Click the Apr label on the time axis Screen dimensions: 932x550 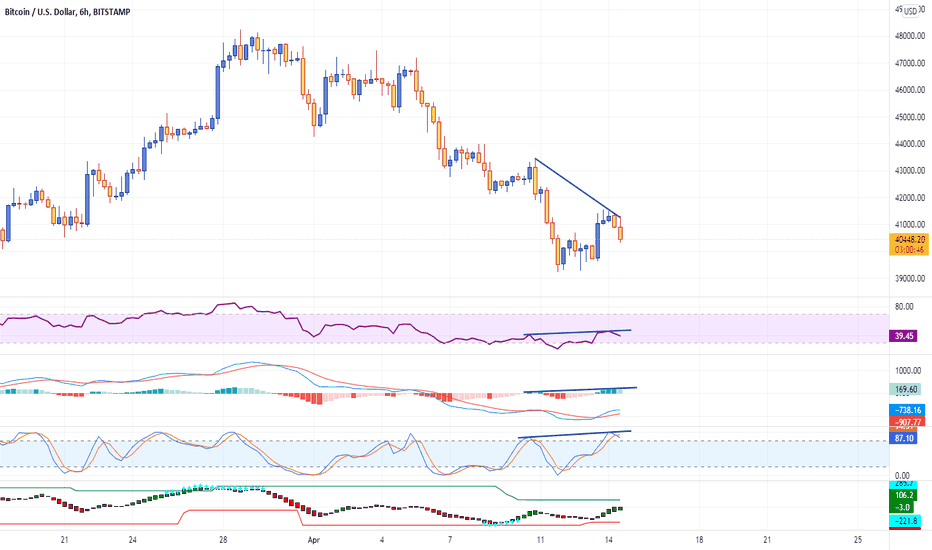click(x=314, y=540)
